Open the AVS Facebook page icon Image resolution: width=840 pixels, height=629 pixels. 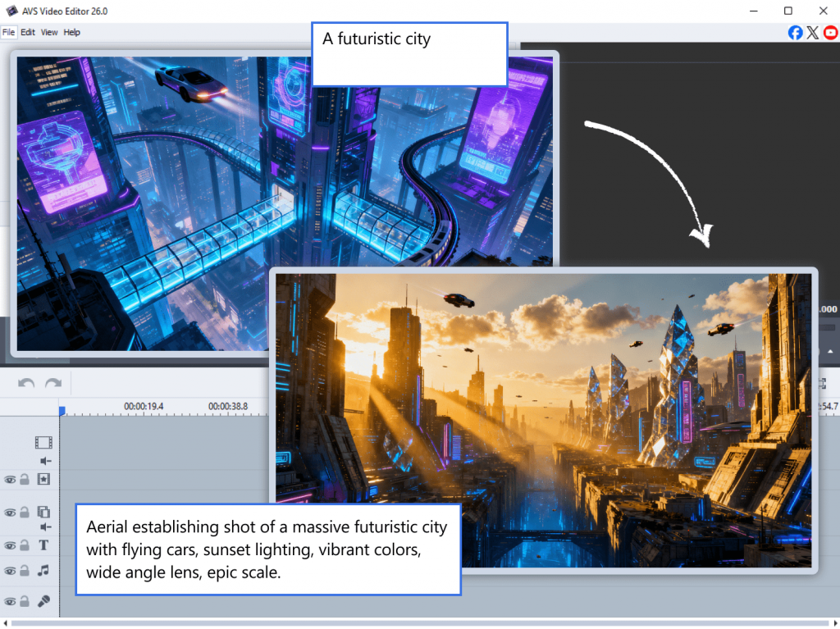pos(795,33)
